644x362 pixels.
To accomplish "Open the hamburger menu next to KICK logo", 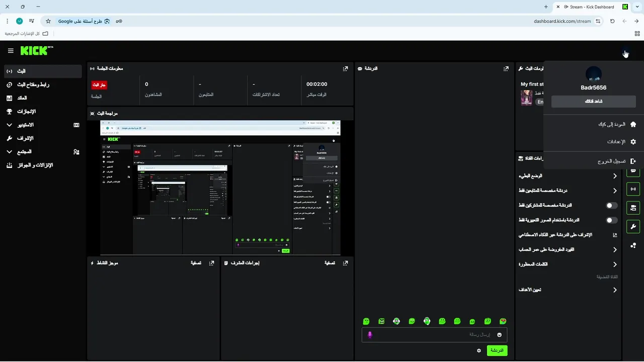I will point(11,51).
